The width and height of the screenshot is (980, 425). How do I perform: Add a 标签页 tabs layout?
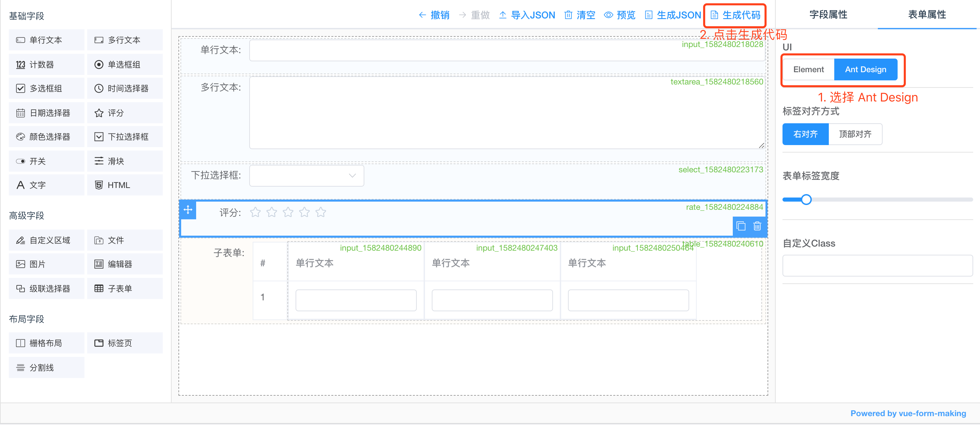click(125, 343)
